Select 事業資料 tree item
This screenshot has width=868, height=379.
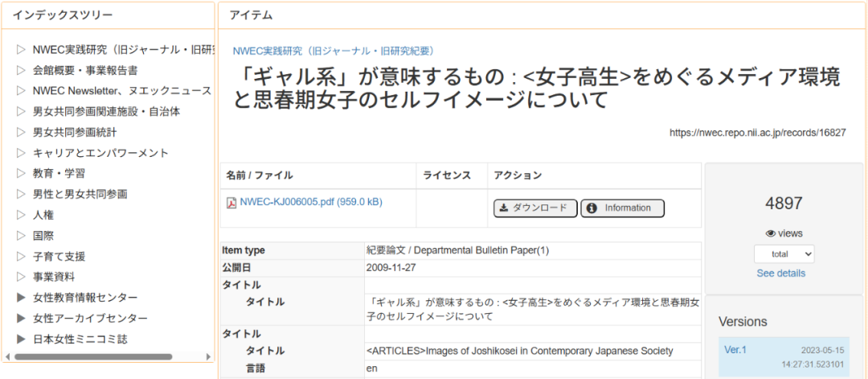coord(54,277)
